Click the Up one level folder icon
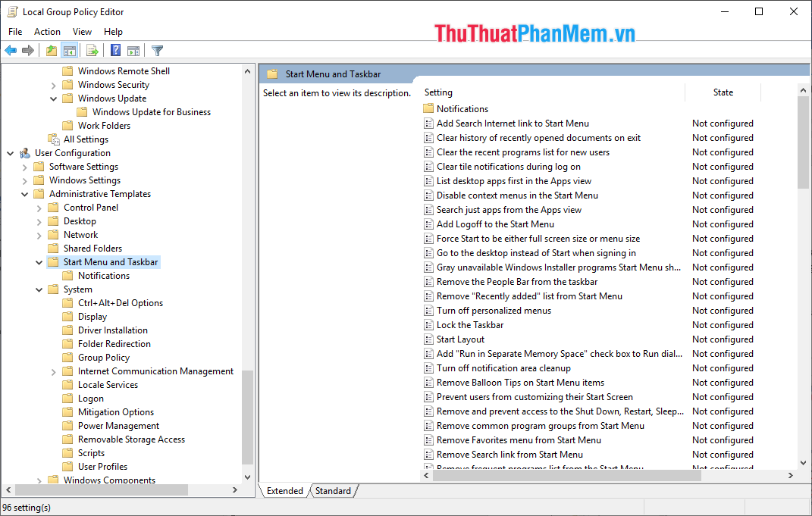 click(50, 50)
